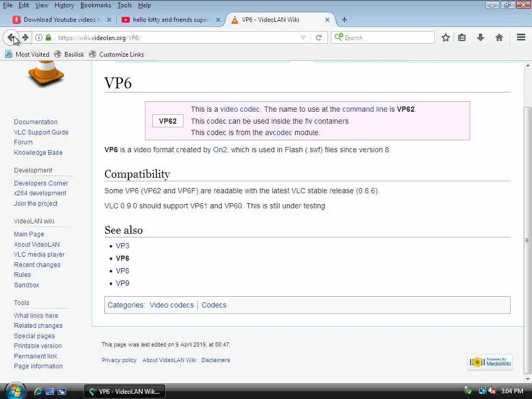Click the Powered by MediaWiki badge
This screenshot has width=532, height=399.
(490, 362)
